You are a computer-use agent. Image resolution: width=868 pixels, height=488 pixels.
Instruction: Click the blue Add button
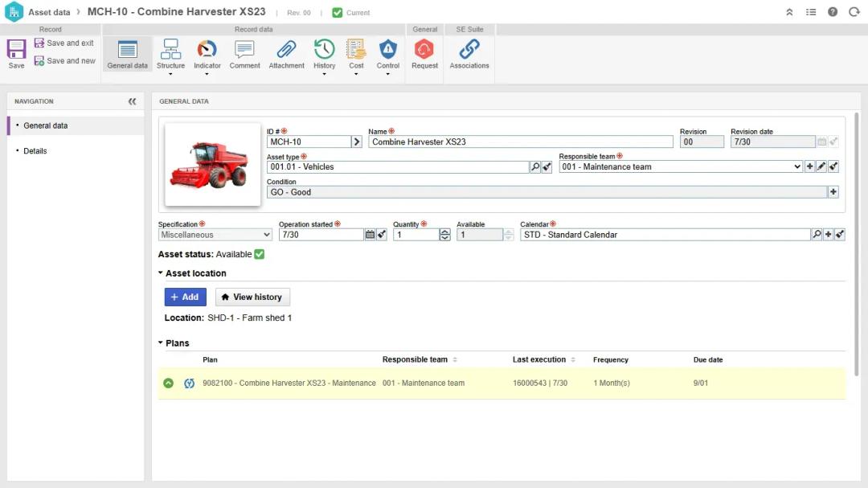[185, 297]
